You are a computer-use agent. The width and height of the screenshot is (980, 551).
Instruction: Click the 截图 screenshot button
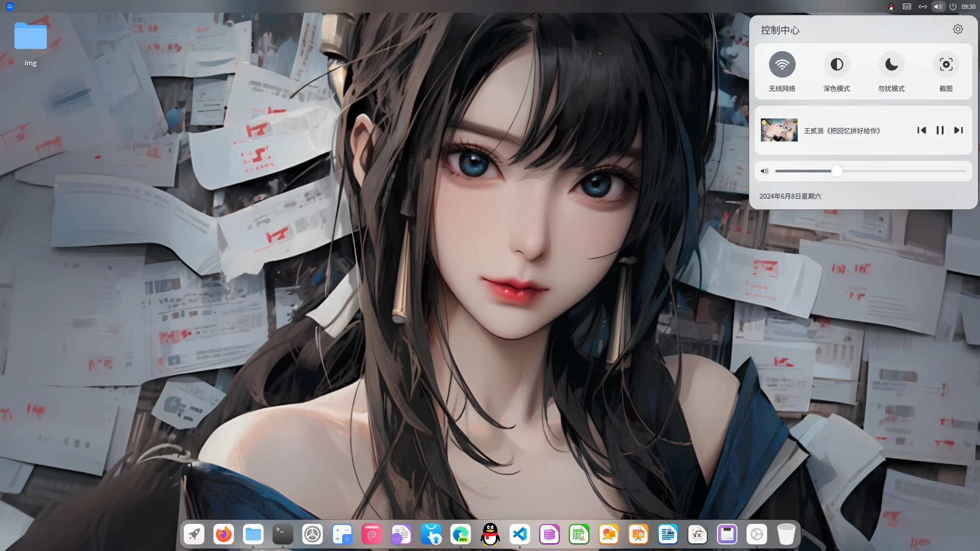(946, 65)
